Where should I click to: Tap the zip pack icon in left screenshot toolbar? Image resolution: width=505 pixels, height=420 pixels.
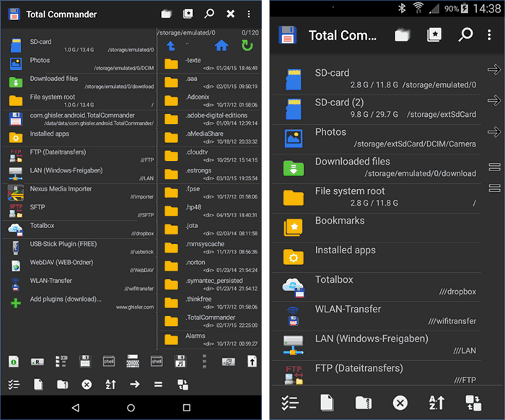[x=63, y=384]
